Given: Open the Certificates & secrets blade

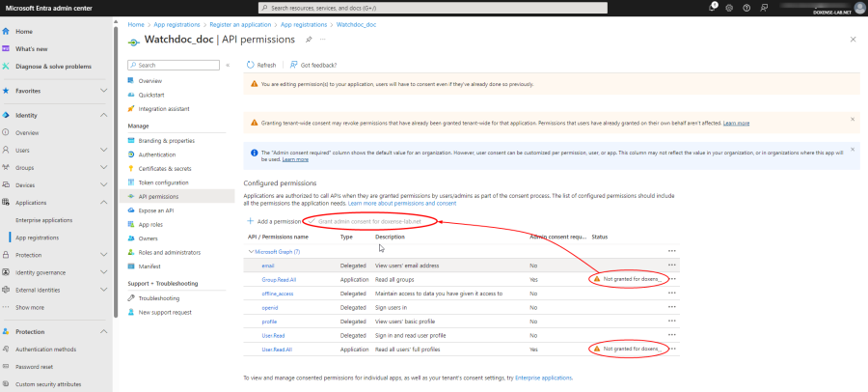Looking at the screenshot, I should pos(165,168).
